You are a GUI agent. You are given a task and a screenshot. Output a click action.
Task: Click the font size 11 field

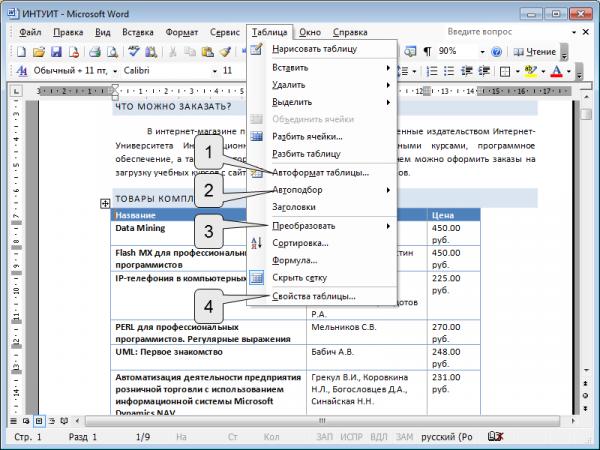click(x=227, y=71)
